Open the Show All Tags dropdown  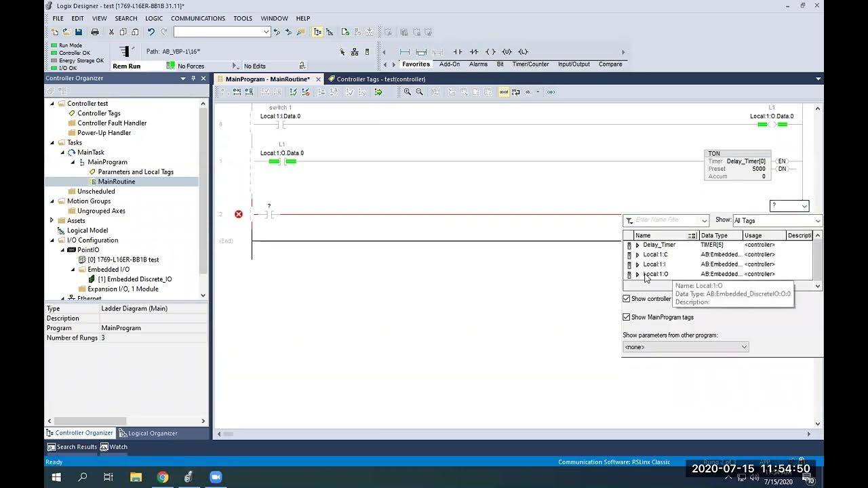click(x=817, y=220)
